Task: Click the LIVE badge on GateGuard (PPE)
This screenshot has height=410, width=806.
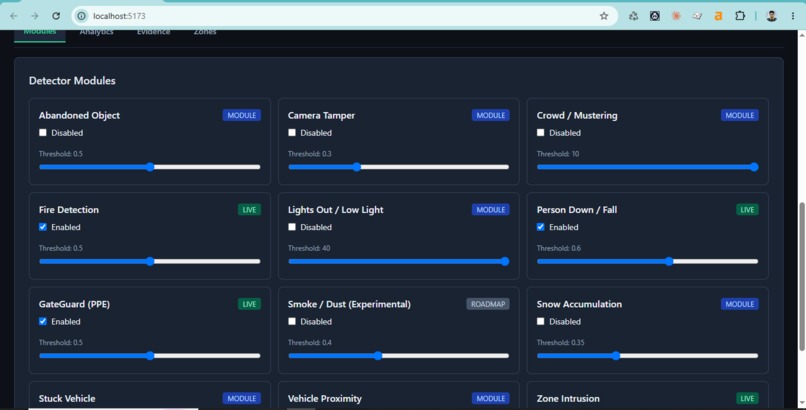Action: (x=249, y=304)
